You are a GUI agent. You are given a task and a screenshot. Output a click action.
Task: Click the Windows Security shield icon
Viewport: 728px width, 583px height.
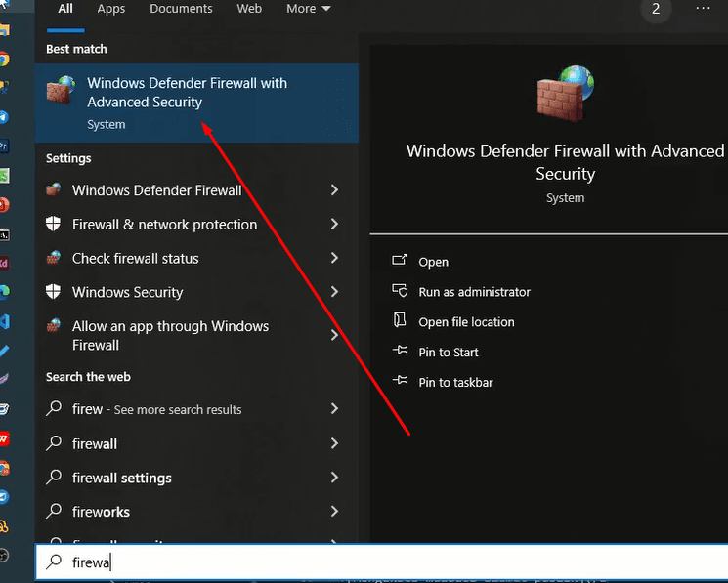pyautogui.click(x=54, y=292)
